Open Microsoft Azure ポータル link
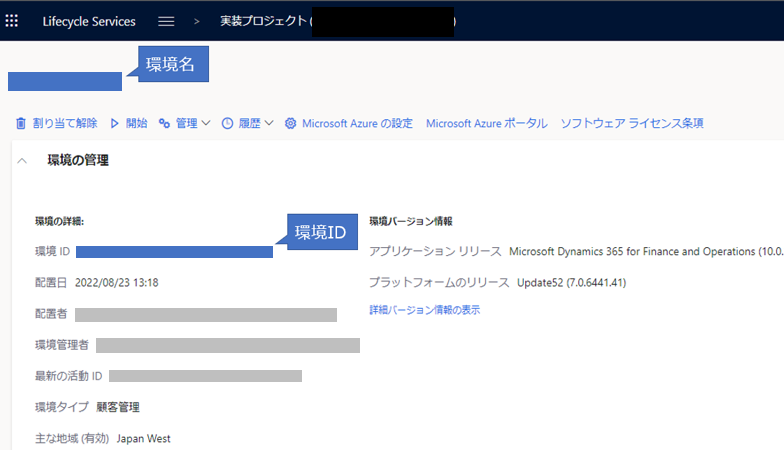 486,123
